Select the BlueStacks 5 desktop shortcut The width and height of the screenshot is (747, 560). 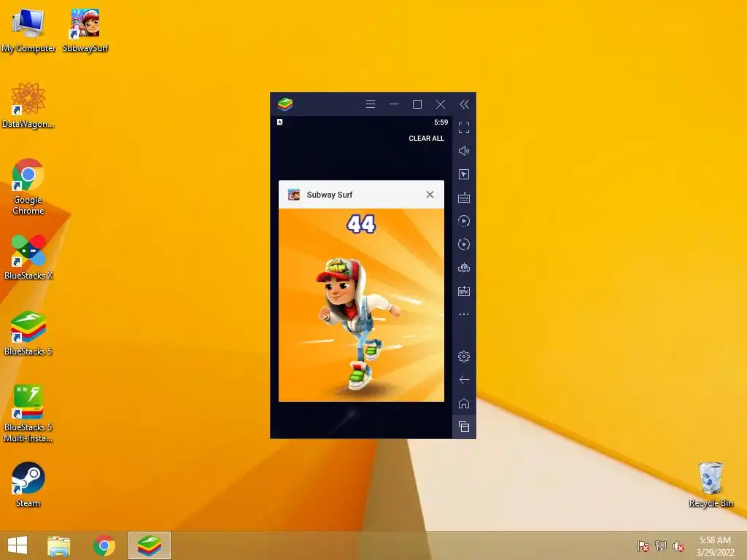point(28,333)
